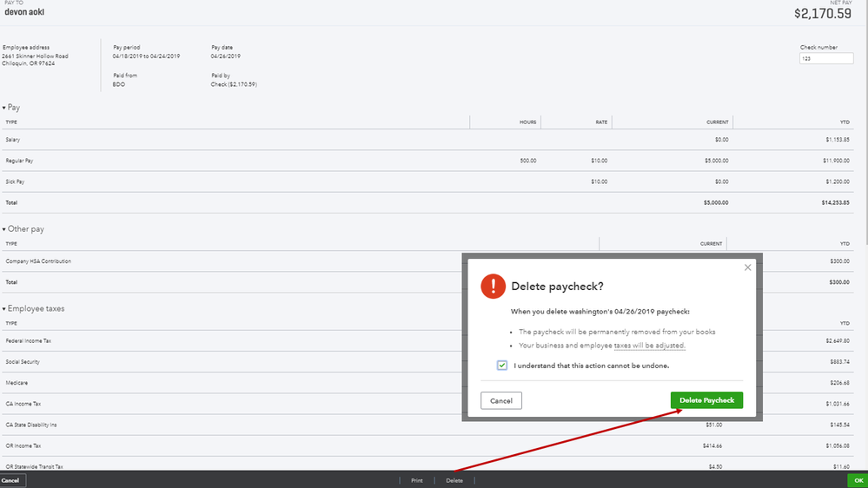Viewport: 868px width, 488px height.
Task: Click Cancel in the bottom bar
Action: point(11,480)
